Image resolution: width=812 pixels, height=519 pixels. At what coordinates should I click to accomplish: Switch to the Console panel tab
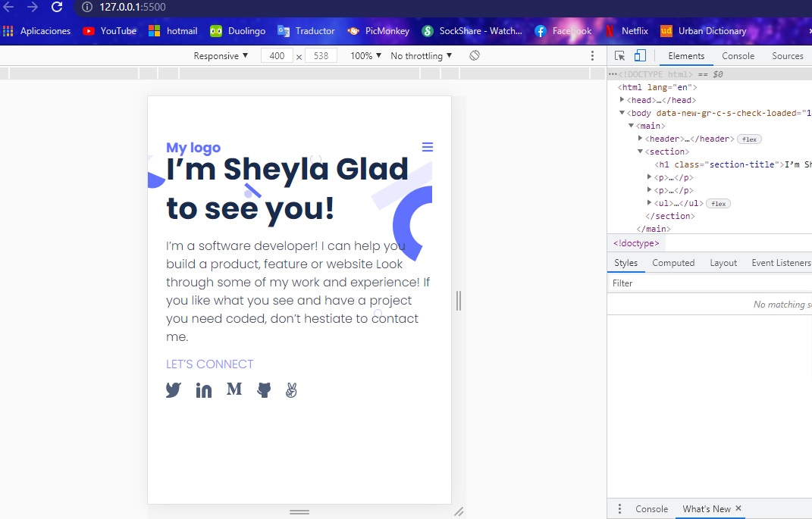pyautogui.click(x=738, y=55)
